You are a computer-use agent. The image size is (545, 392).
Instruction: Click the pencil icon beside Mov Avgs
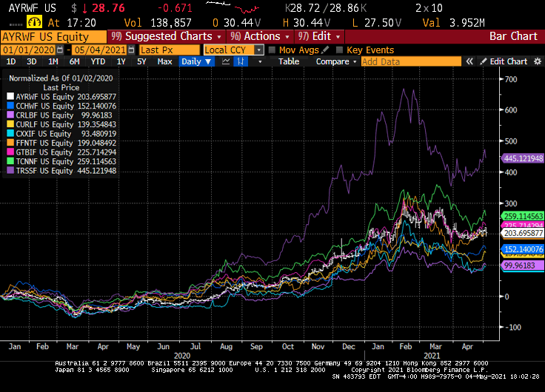pos(325,50)
